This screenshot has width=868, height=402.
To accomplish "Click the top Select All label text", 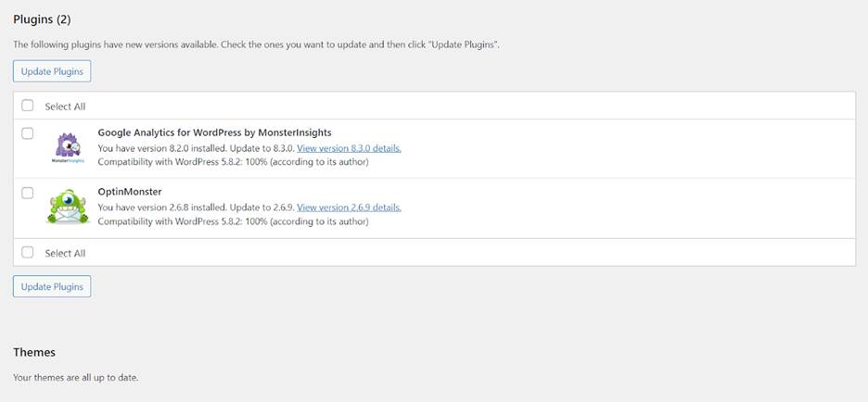I will pyautogui.click(x=65, y=107).
